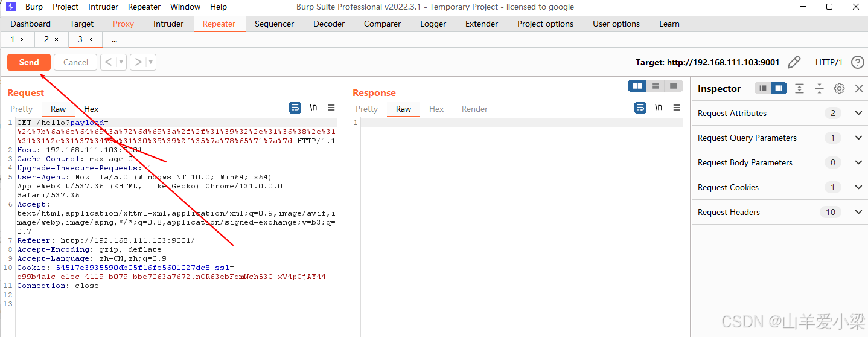This screenshot has height=337, width=868.
Task: Open the Intruder menu
Action: coord(103,7)
